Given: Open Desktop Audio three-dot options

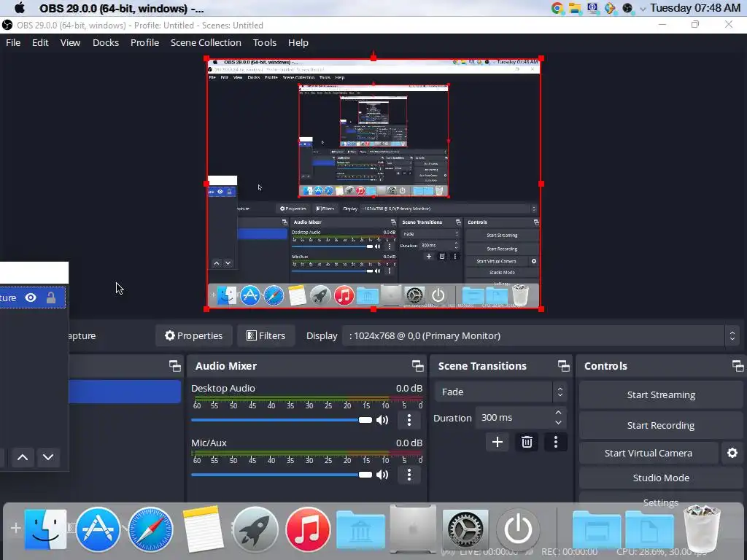Looking at the screenshot, I should pos(409,420).
